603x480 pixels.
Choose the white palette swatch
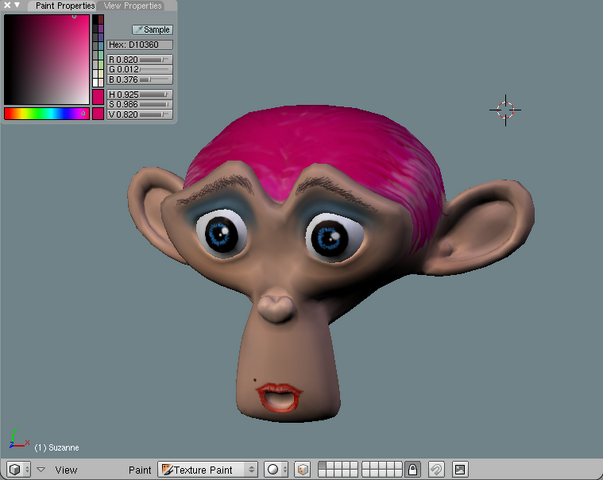[95, 81]
